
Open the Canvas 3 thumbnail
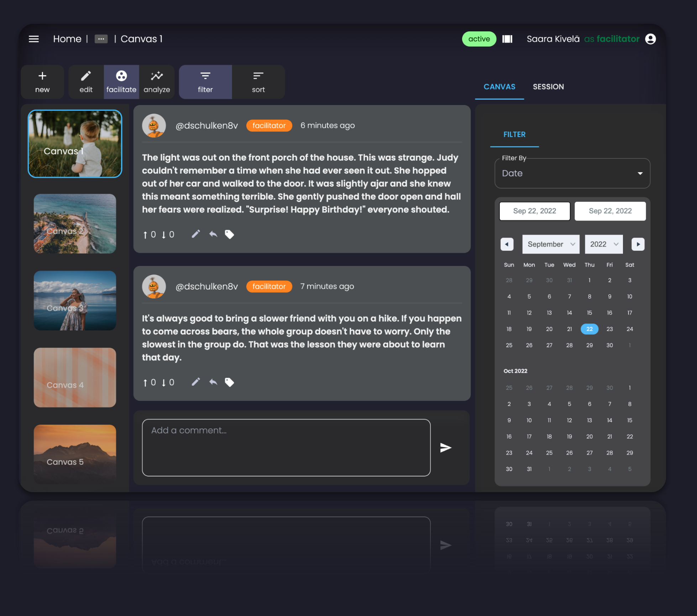(75, 301)
